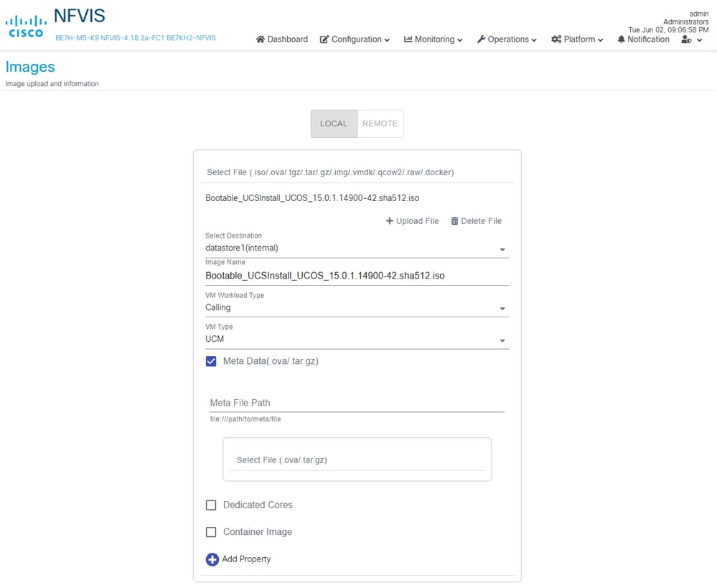
Task: Uncheck the Meta Data(.ova/.tar.gz) checkbox
Action: pos(211,362)
